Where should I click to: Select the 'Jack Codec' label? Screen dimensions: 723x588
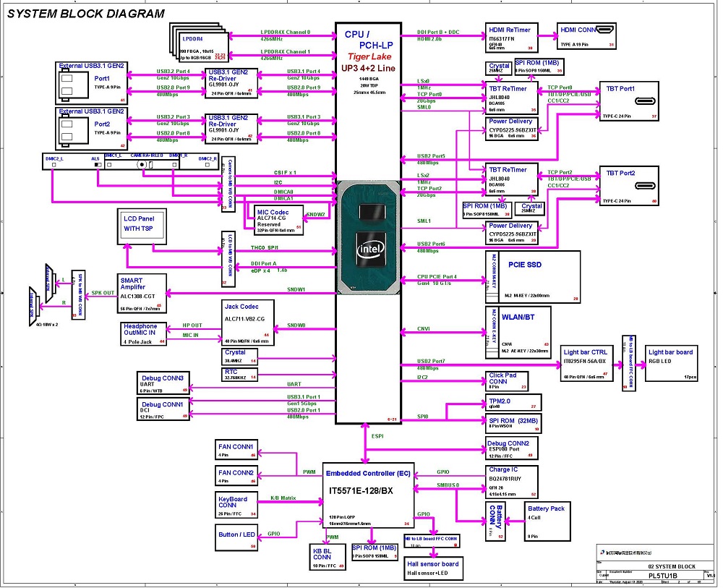[x=241, y=307]
